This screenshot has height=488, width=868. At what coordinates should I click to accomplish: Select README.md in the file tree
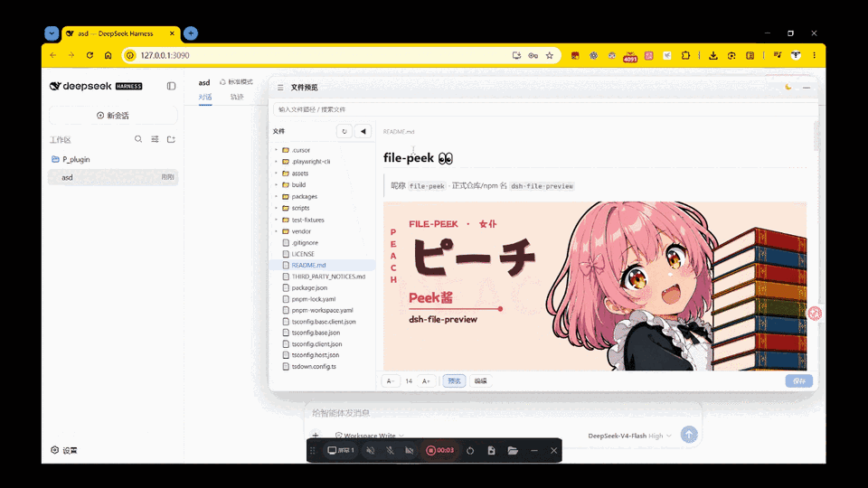click(321, 265)
